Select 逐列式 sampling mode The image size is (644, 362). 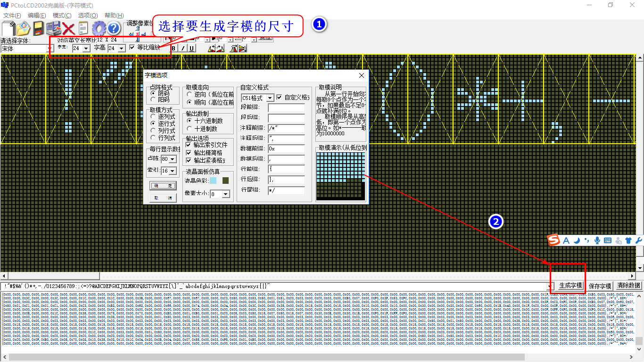(153, 116)
